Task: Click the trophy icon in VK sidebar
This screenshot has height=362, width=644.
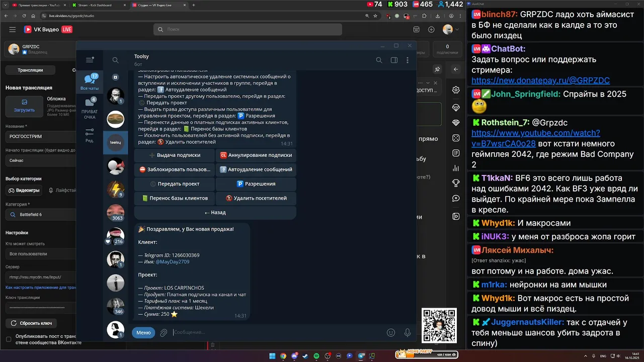Action: coord(456,183)
